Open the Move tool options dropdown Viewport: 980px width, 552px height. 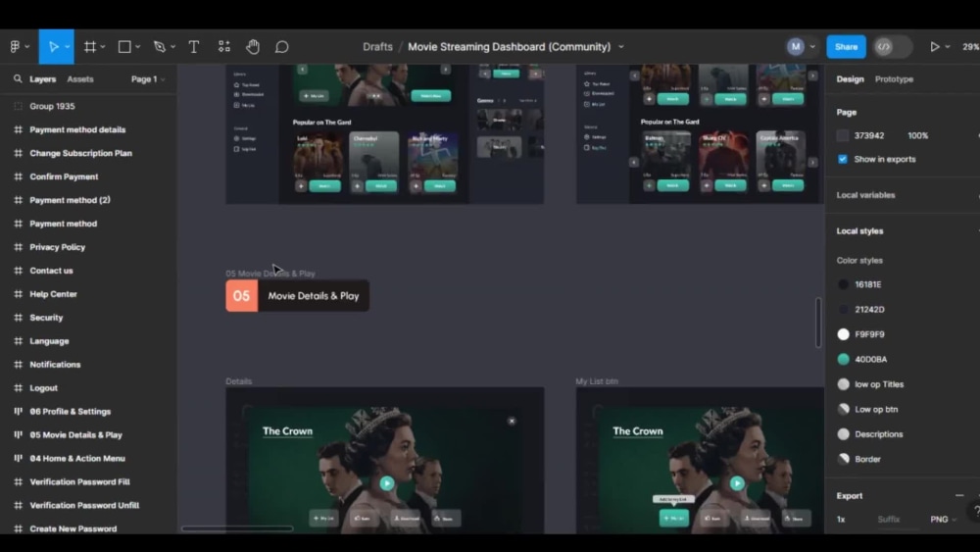67,46
